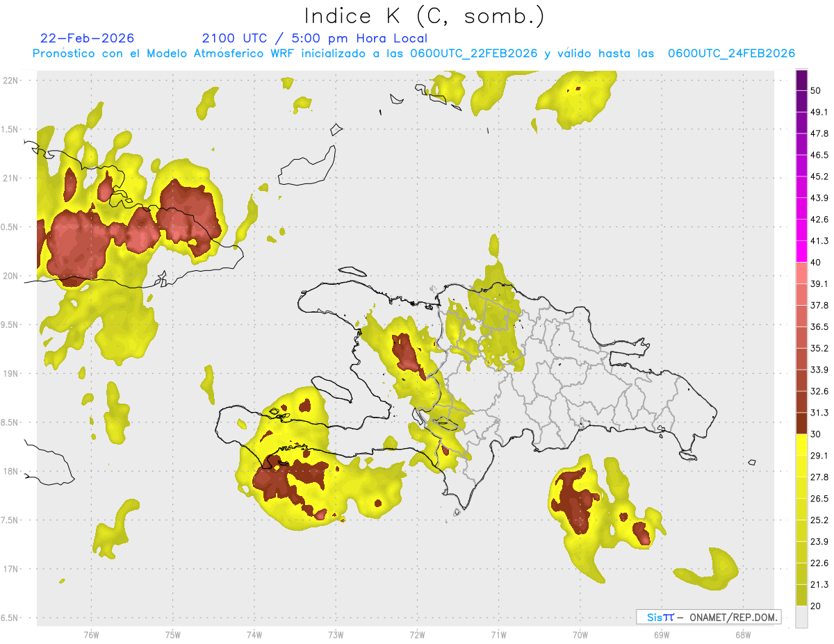The image size is (834, 644).
Task: Click the "21.3" color scale value
Action: pos(819,585)
